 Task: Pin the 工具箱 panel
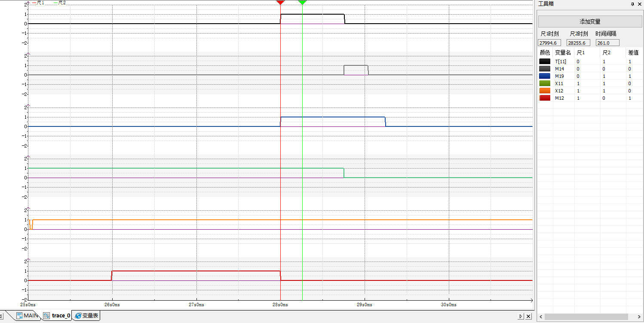point(632,4)
